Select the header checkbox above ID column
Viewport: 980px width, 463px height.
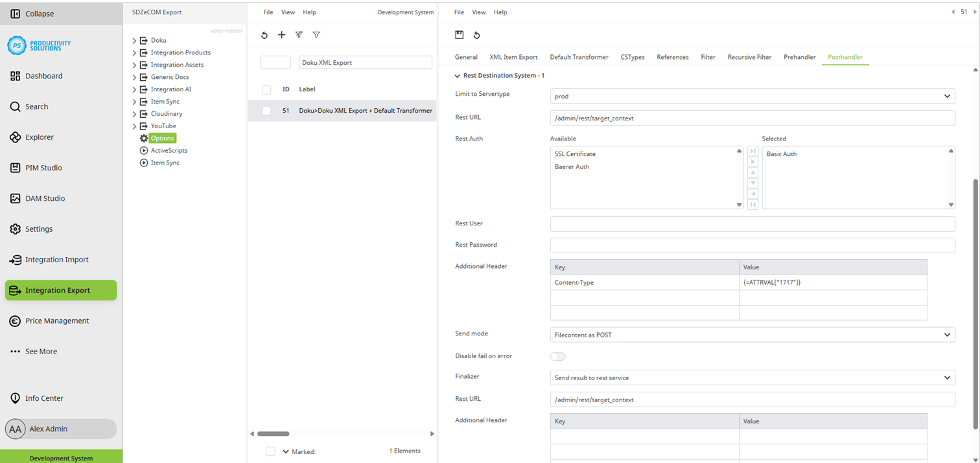click(x=266, y=89)
